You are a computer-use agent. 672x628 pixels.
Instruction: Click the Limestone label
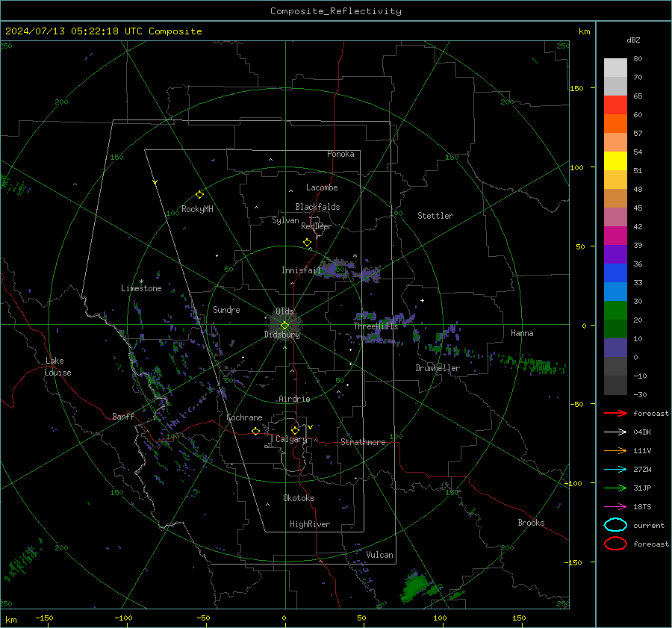[x=141, y=288]
